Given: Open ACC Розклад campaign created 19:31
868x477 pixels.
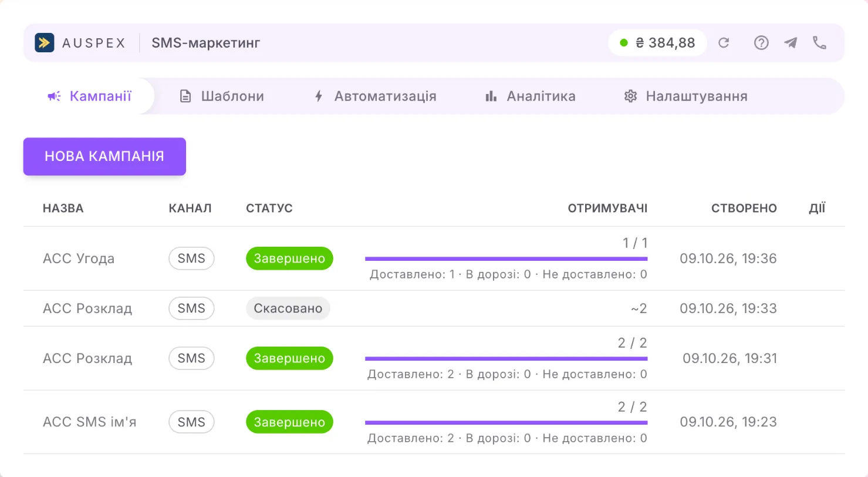Looking at the screenshot, I should 87,358.
